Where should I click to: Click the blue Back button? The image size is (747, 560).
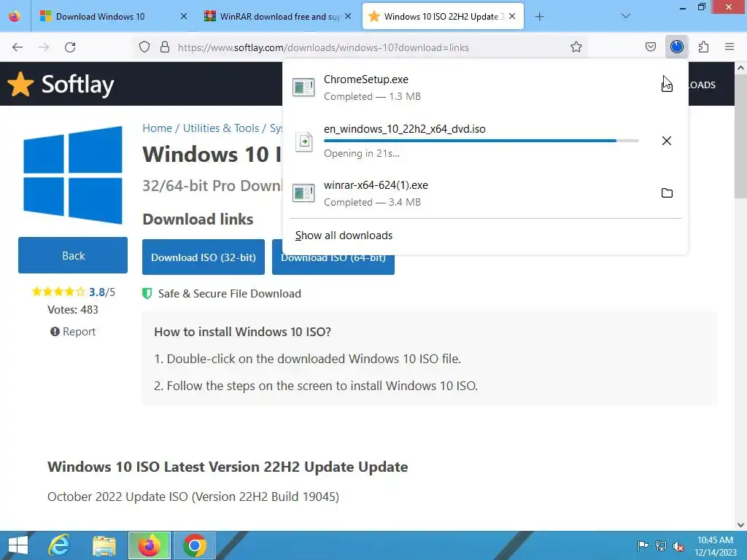(x=73, y=256)
